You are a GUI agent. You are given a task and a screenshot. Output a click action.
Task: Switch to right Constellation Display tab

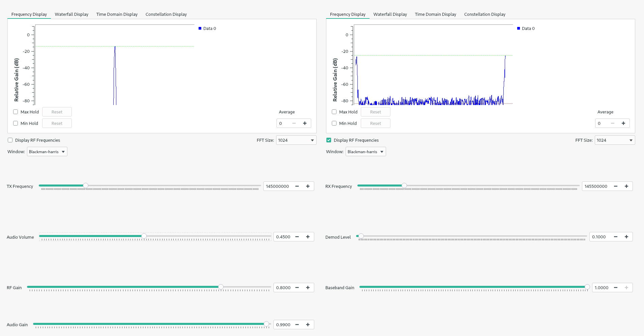pyautogui.click(x=485, y=14)
